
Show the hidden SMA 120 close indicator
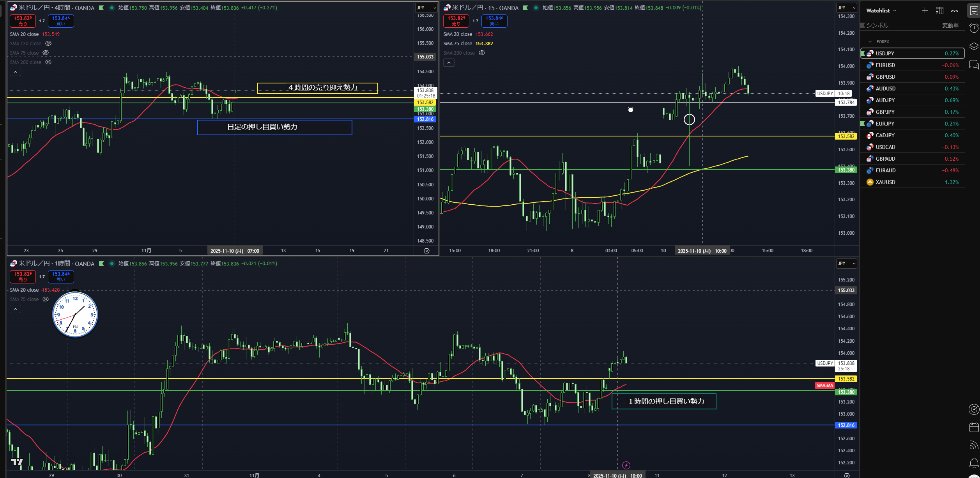[x=48, y=44]
